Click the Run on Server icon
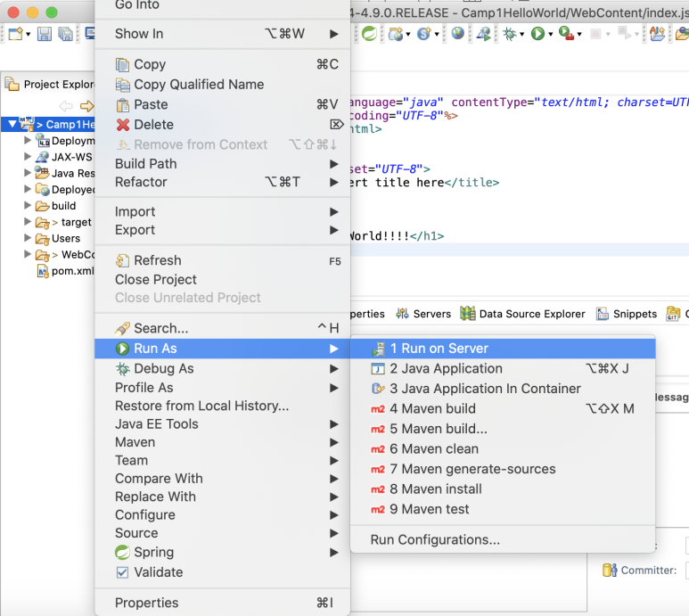Screen dimensions: 689x616 pyautogui.click(x=378, y=349)
